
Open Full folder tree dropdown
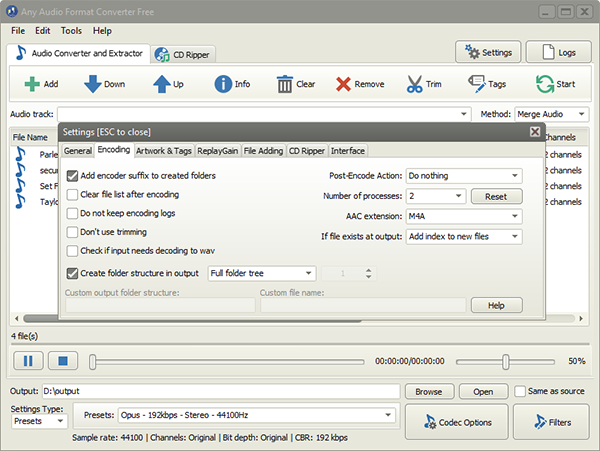[262, 273]
